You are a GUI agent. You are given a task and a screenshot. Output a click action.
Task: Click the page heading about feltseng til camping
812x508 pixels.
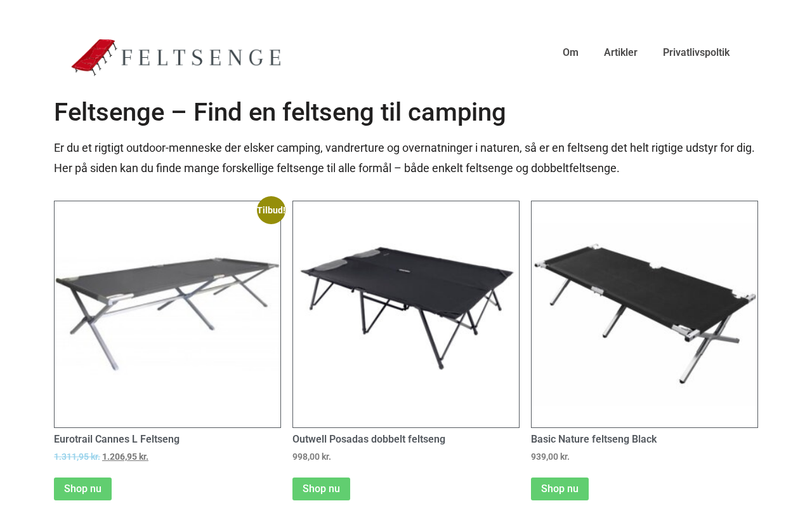pos(280,112)
